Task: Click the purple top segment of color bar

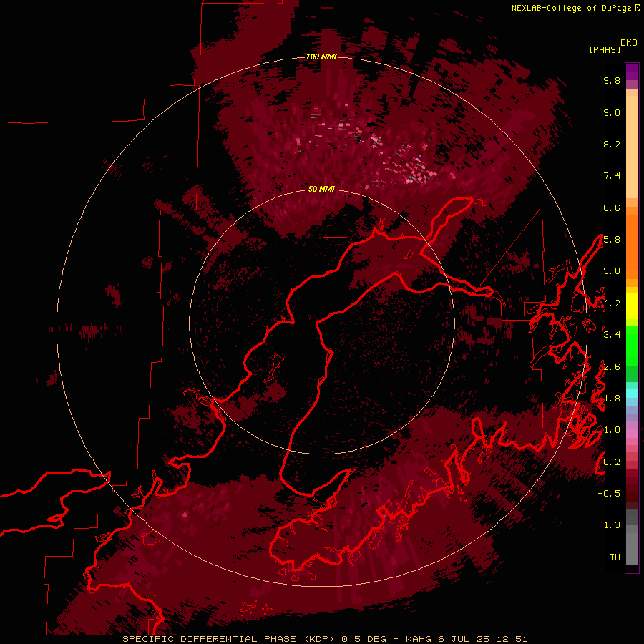Action: pyautogui.click(x=632, y=72)
